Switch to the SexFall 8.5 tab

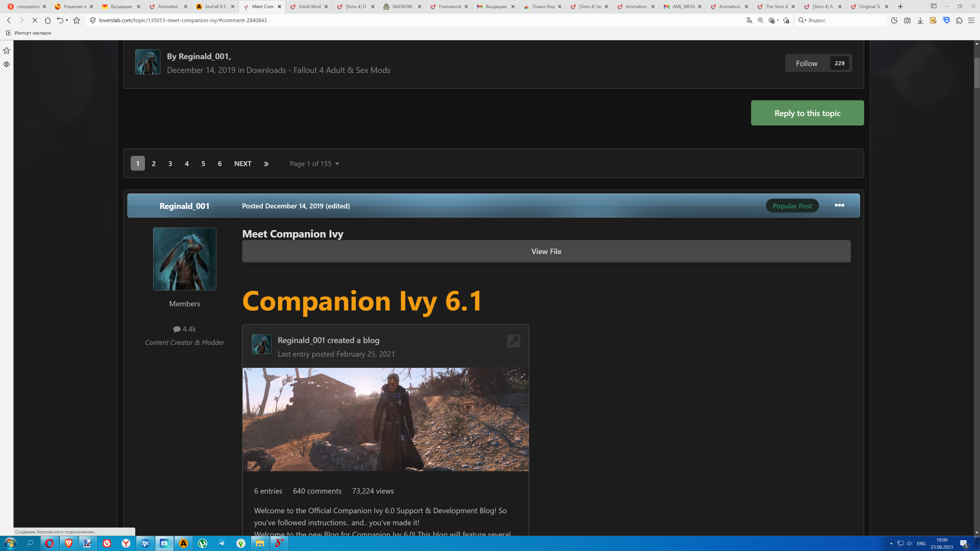point(215,7)
